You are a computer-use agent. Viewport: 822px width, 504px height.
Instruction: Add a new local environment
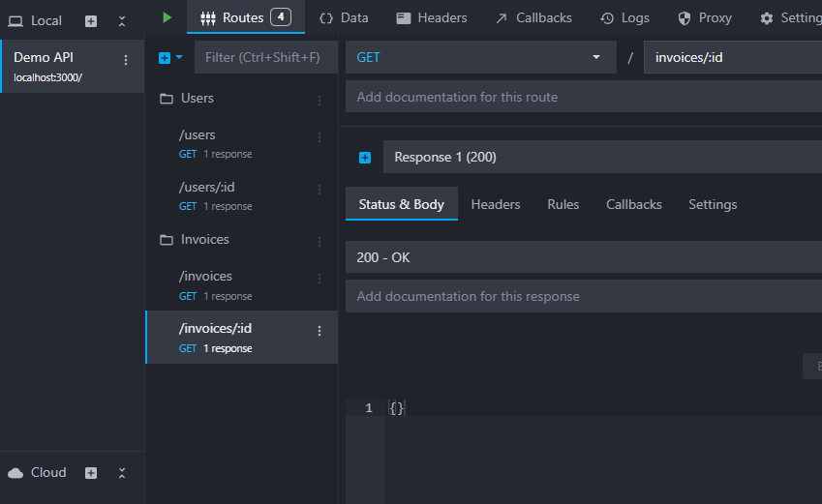91,20
